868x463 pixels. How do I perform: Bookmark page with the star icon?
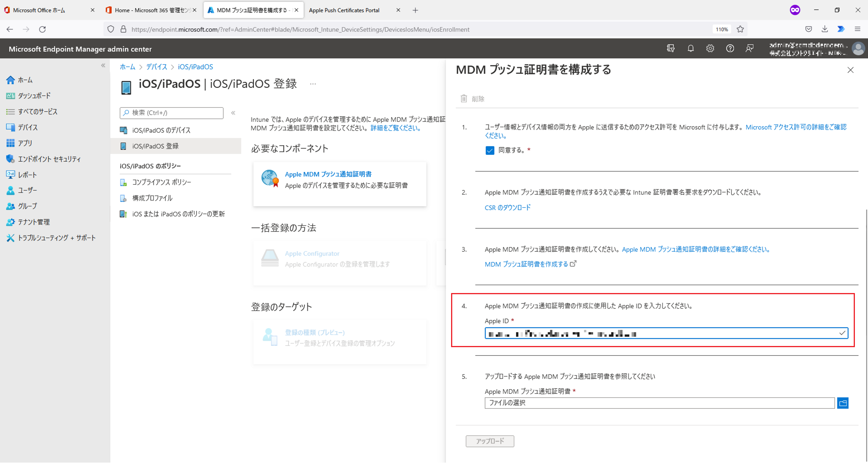coord(740,29)
